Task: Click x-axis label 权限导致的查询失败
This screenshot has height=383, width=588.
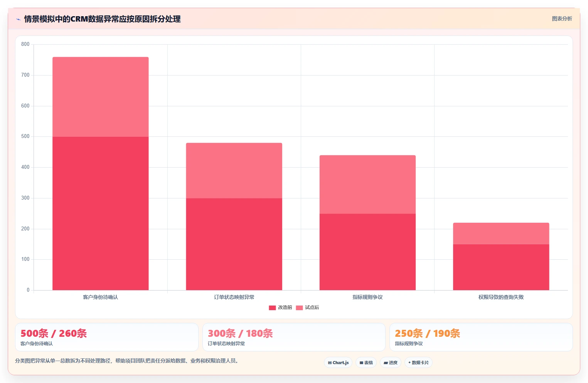Action: (501, 297)
